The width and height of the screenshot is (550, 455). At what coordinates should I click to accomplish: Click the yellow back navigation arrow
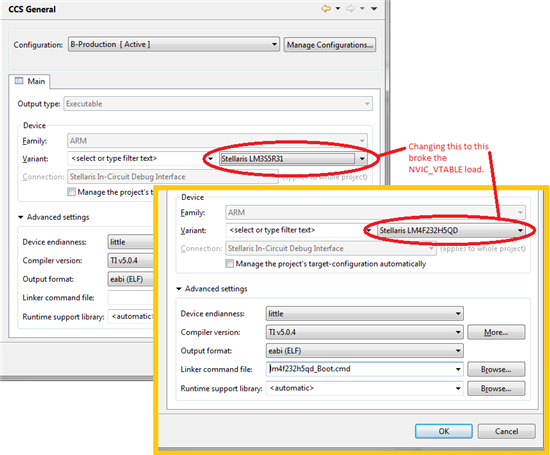point(326,8)
